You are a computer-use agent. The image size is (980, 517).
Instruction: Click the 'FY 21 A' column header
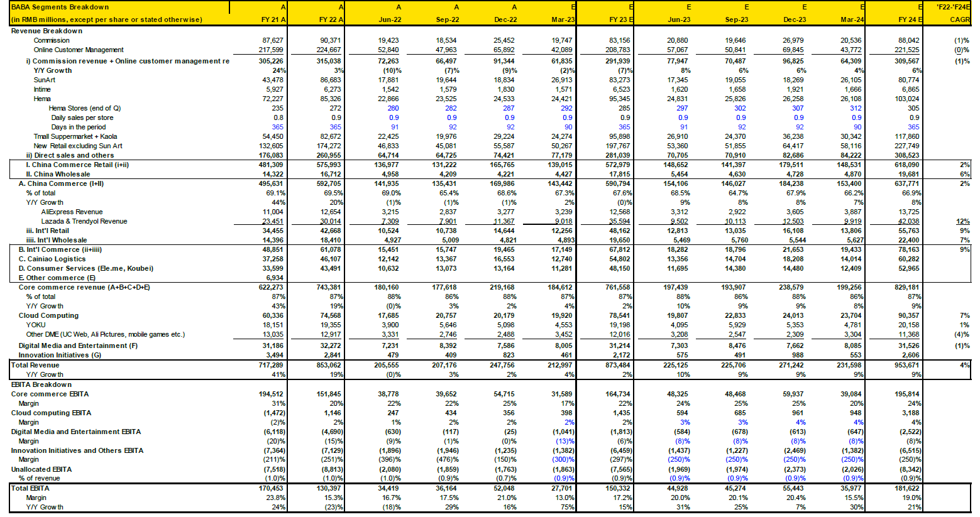pos(273,19)
